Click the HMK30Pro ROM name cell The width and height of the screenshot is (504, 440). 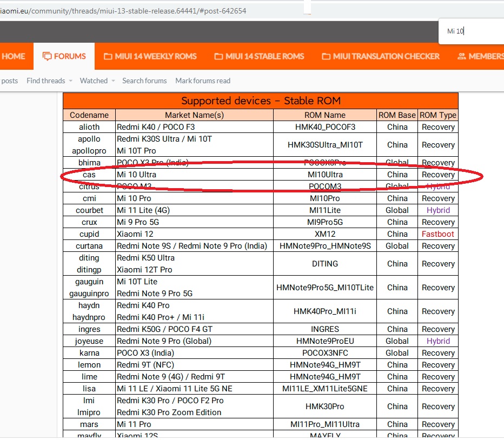pos(325,406)
